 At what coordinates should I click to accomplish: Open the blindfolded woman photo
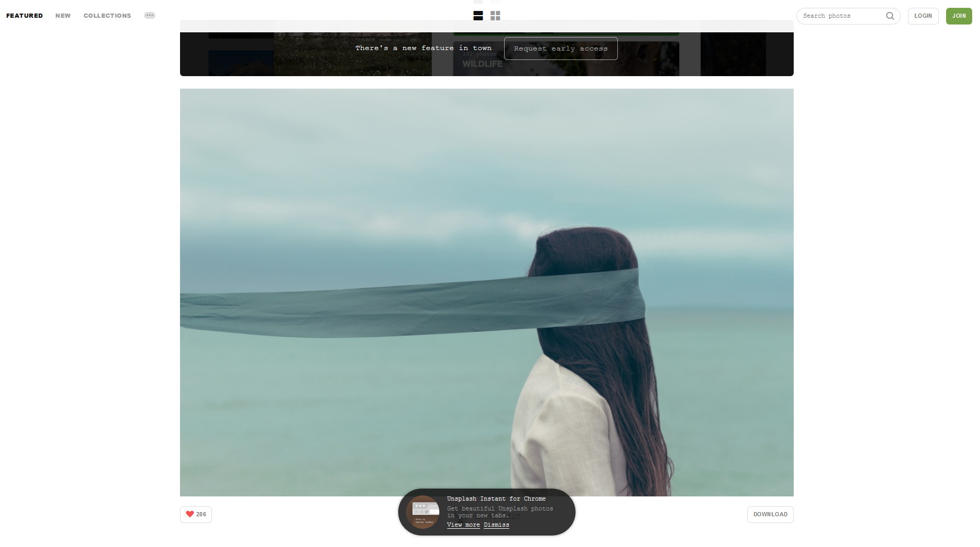(486, 292)
